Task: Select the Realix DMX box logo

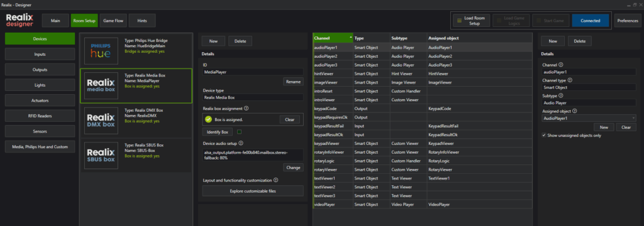Action: (101, 121)
